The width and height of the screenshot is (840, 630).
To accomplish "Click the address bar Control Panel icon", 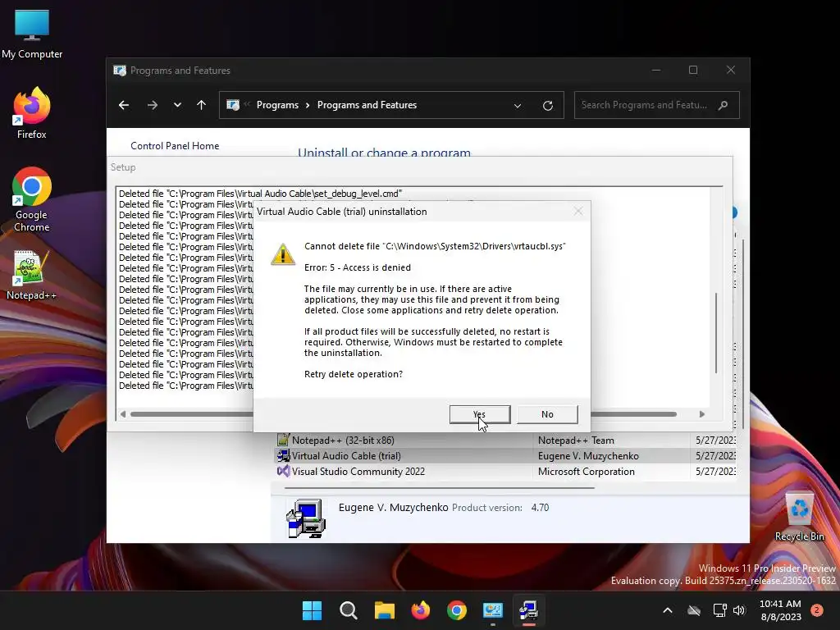I will tap(233, 105).
